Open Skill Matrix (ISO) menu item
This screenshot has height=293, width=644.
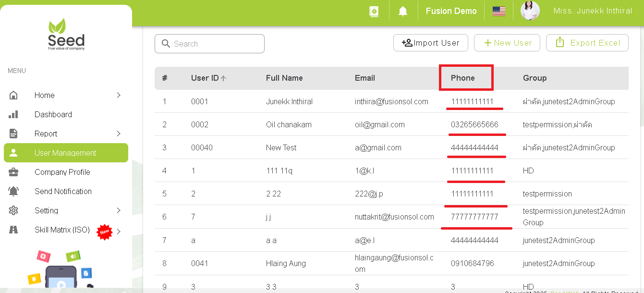(x=62, y=230)
